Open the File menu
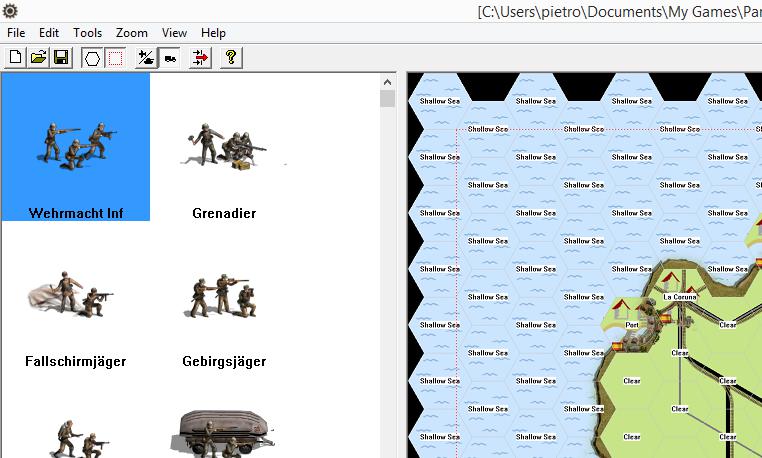762x458 pixels. [x=16, y=33]
